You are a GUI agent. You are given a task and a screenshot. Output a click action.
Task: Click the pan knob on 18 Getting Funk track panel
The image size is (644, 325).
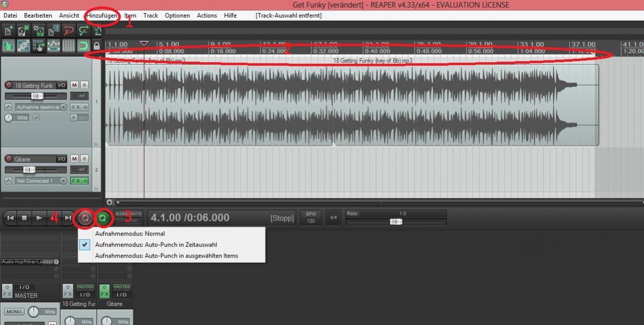tap(9, 118)
